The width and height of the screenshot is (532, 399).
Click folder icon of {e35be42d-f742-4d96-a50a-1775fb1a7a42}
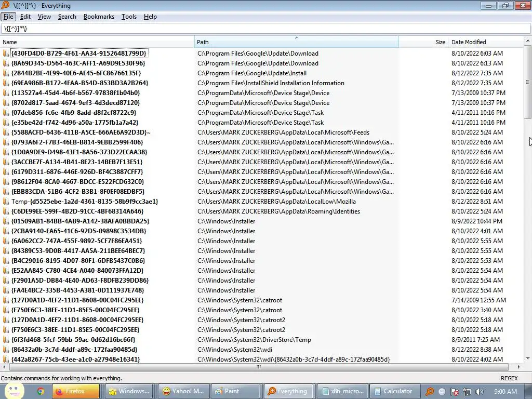click(x=6, y=122)
